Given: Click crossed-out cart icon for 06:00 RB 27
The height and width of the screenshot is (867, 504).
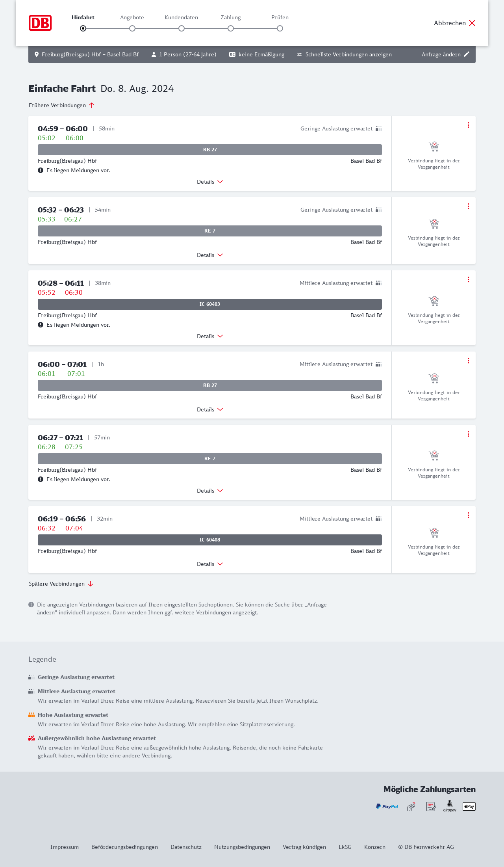Looking at the screenshot, I should coord(434,378).
